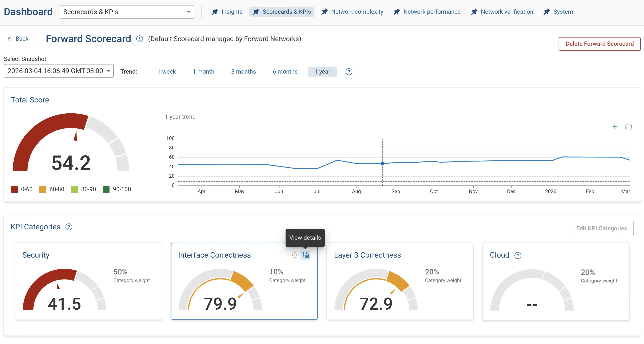Click the Sep label on chart axis
644x344 pixels.
click(x=395, y=191)
